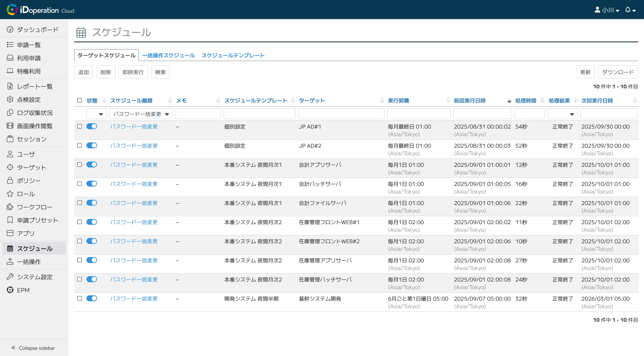Image resolution: width=644 pixels, height=356 pixels.
Task: Open the notification bell icon
Action: point(628,10)
